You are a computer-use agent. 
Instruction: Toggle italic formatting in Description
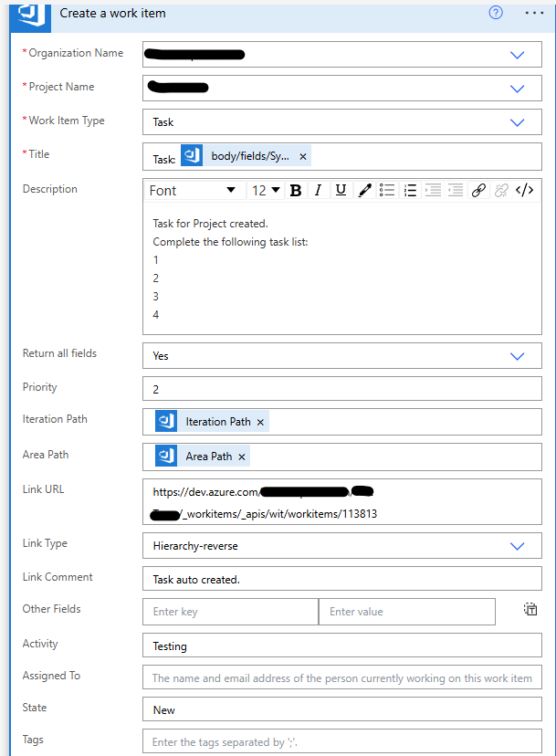pyautogui.click(x=318, y=191)
